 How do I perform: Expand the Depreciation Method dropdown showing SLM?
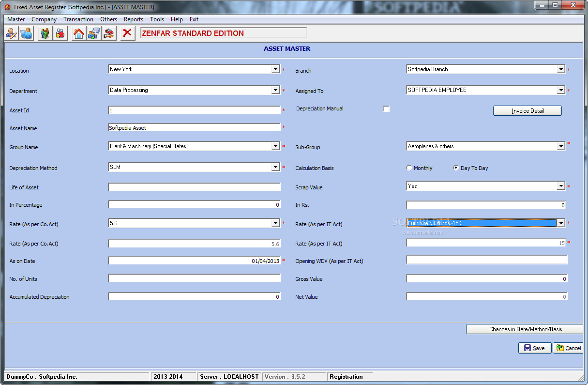click(x=275, y=168)
